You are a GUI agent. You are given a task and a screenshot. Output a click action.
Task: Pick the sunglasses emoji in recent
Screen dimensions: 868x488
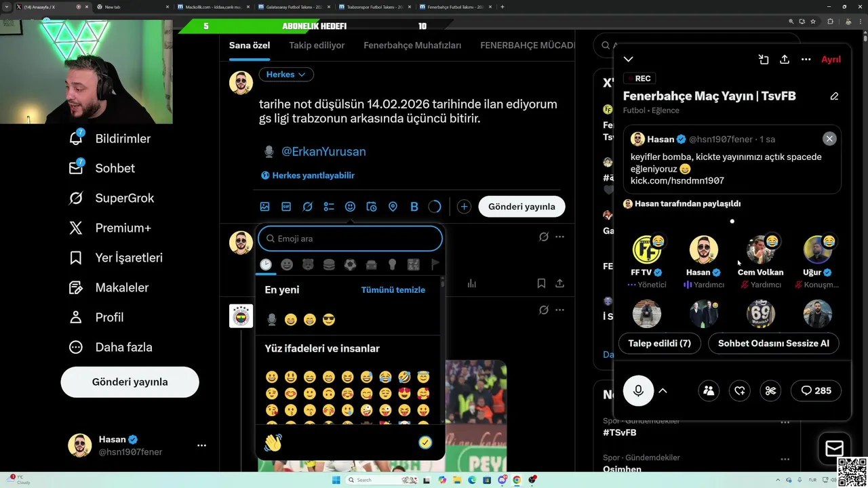pyautogui.click(x=329, y=319)
